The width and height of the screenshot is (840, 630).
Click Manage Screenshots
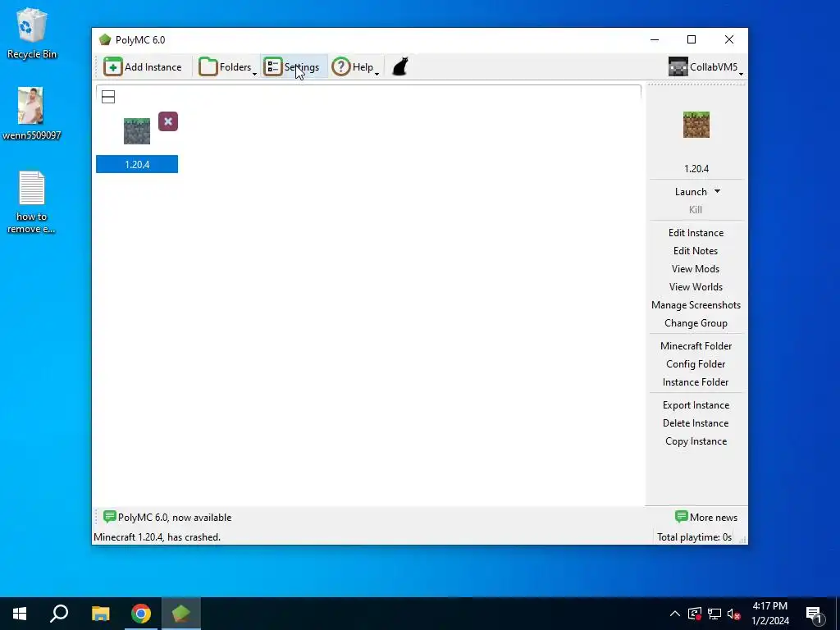[x=696, y=305]
